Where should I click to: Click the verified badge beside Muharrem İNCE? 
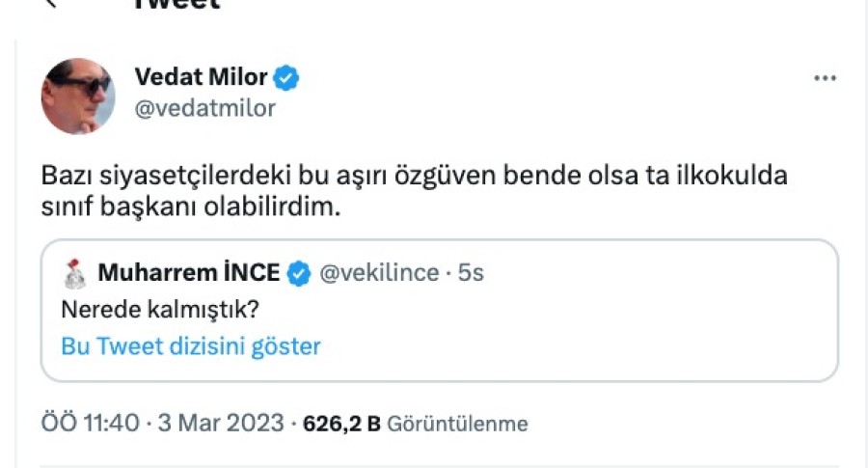[x=299, y=274]
